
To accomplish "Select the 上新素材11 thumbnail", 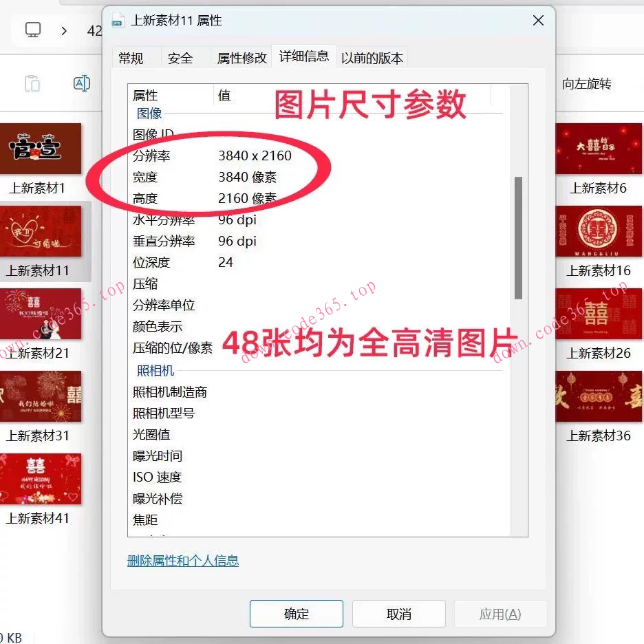I will pos(41,232).
